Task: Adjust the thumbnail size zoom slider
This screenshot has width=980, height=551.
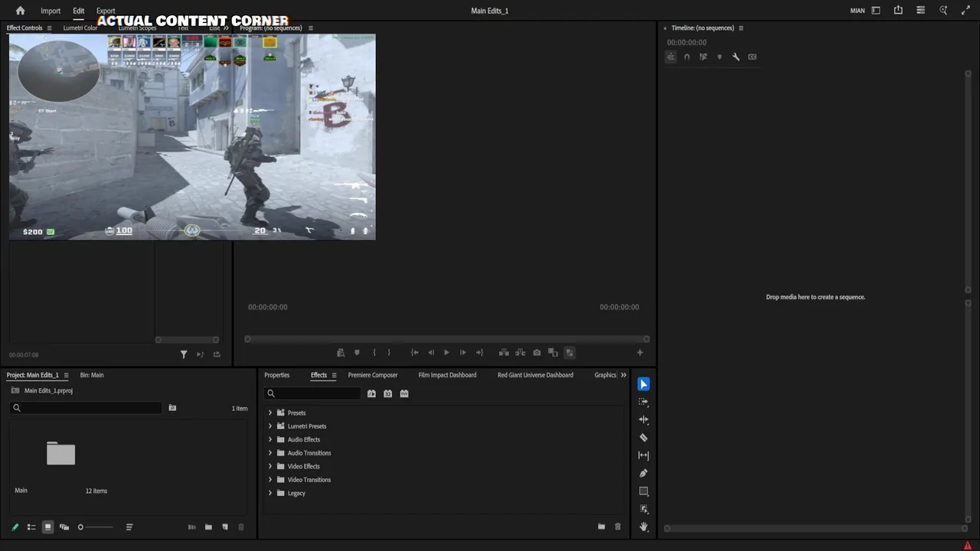Action: (95, 527)
